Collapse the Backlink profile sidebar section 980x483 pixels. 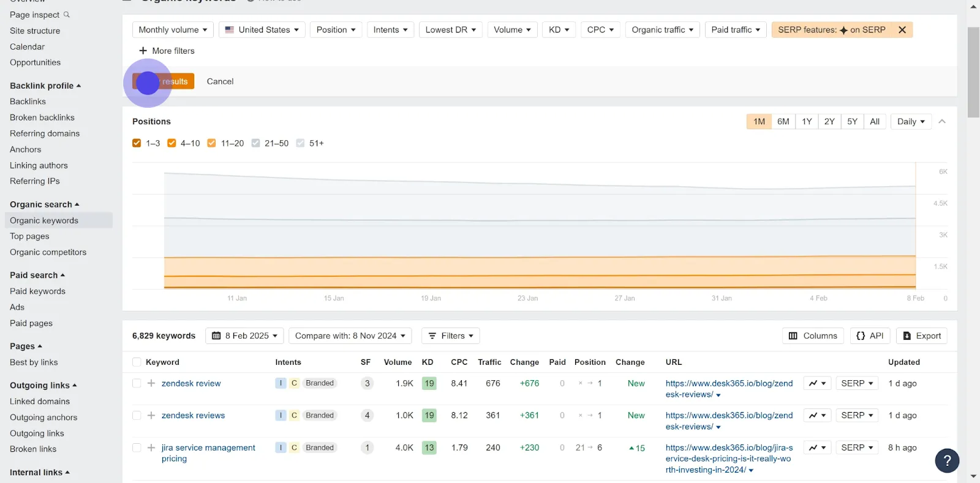tap(45, 86)
